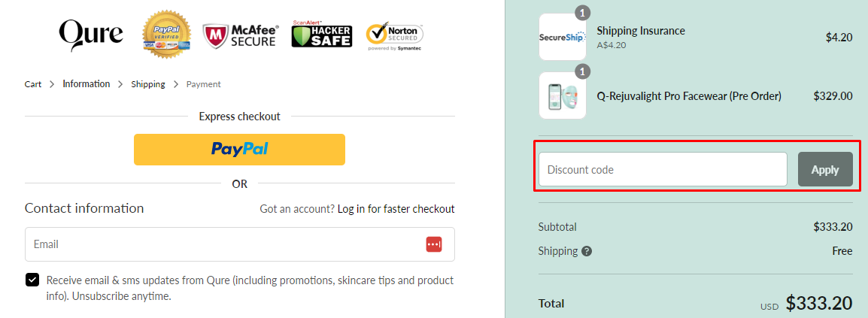Uncheck the email & sms updates checkbox
Screen dimensions: 868x318
(x=32, y=280)
